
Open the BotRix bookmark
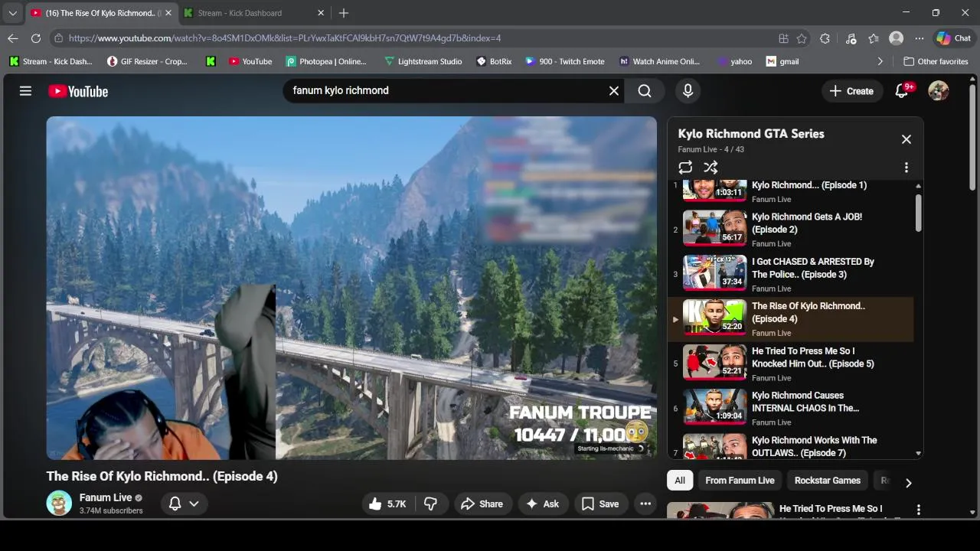point(494,61)
